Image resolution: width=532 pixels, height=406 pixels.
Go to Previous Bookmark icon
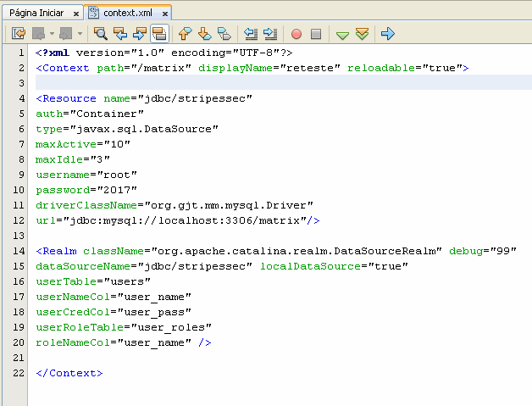pos(185,34)
